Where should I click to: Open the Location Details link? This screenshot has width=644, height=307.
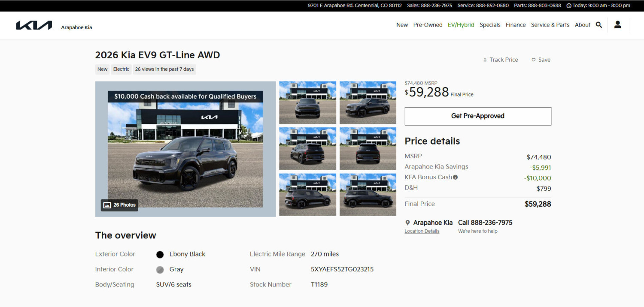(422, 231)
